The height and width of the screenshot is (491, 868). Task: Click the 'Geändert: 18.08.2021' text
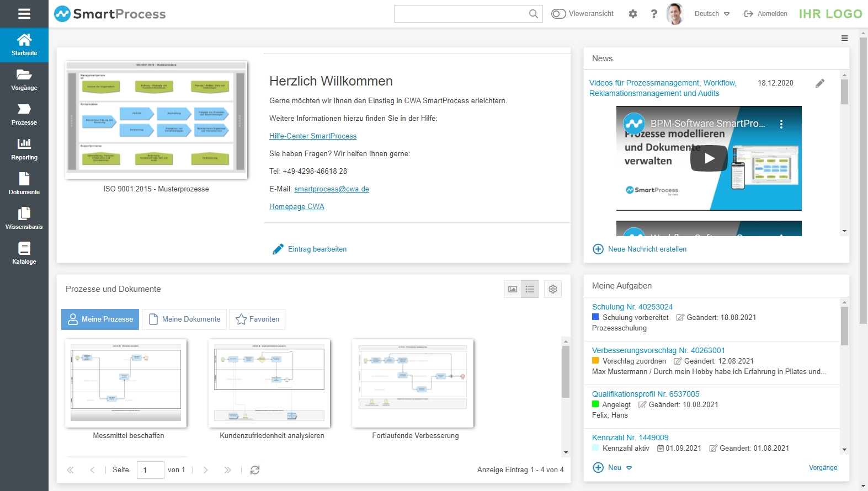point(721,318)
